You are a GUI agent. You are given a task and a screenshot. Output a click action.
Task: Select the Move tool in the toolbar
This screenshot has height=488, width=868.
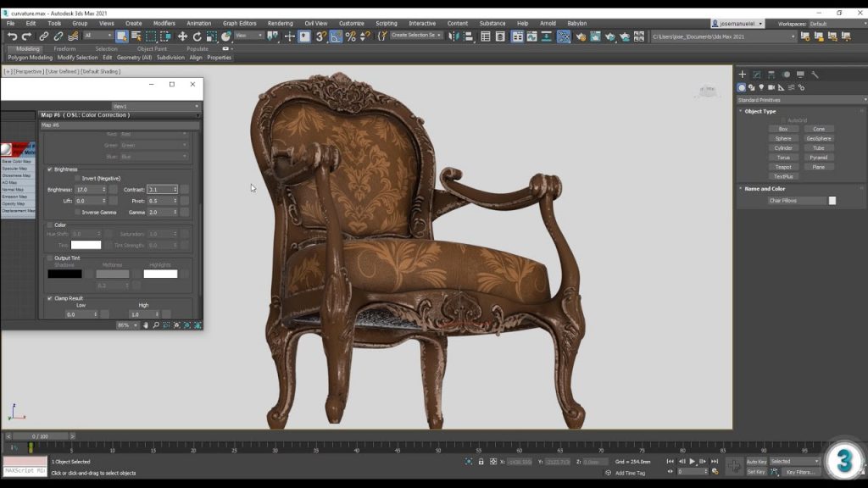coord(182,37)
